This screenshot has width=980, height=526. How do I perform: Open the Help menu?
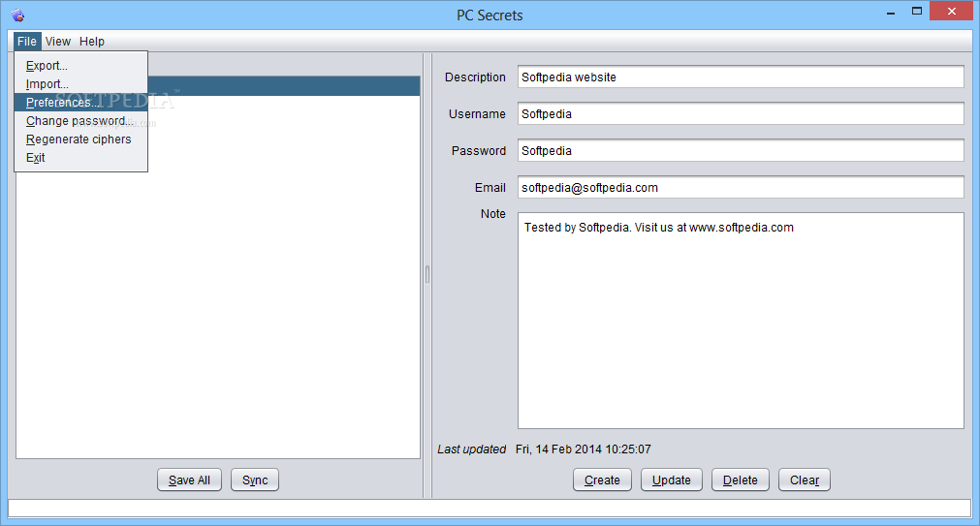[92, 42]
